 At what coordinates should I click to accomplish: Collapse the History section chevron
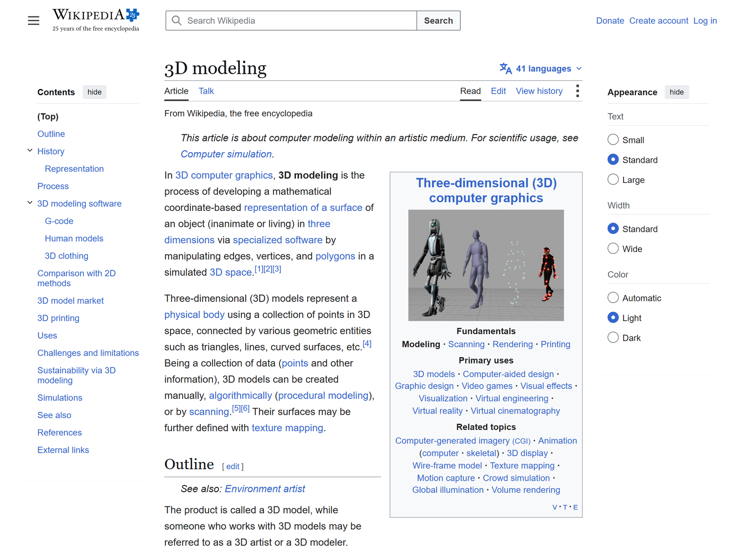(30, 151)
